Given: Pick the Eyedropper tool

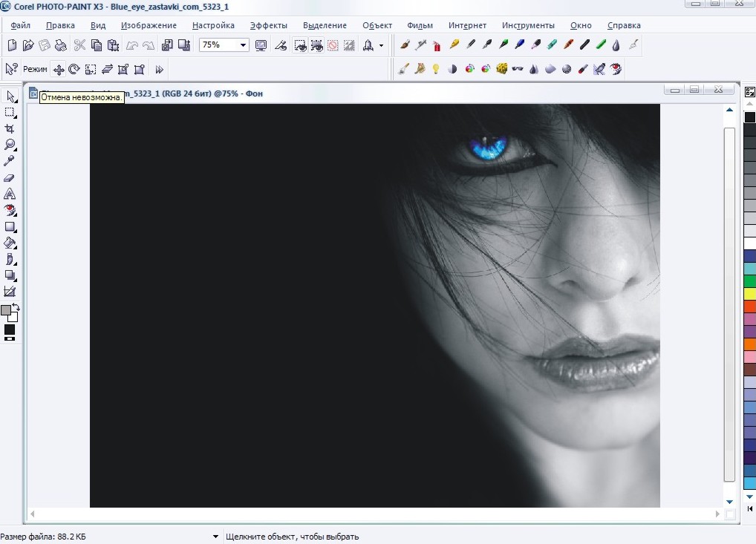Looking at the screenshot, I should pyautogui.click(x=10, y=161).
